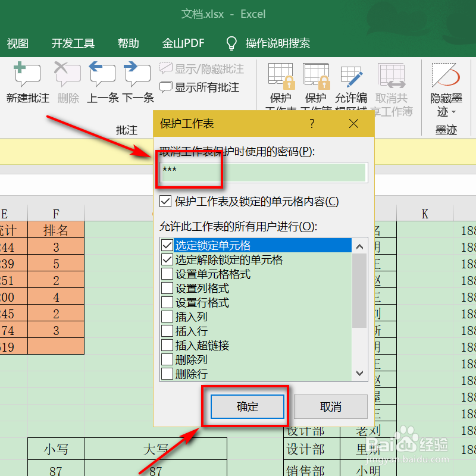Click inside the password input field
Screen dimensions: 476x476
tap(262, 173)
